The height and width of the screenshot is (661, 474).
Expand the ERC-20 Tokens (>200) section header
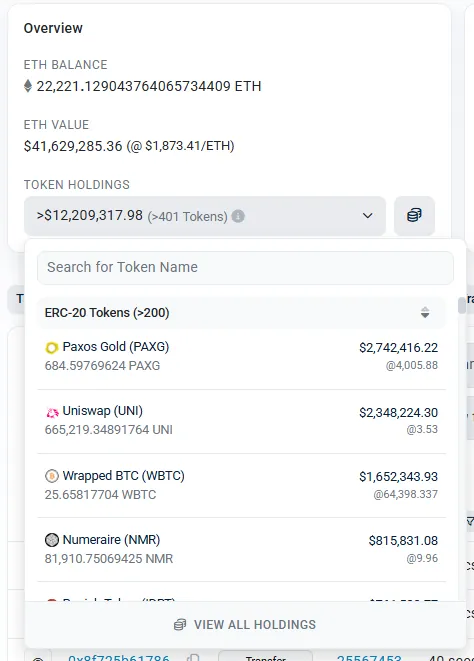[241, 313]
